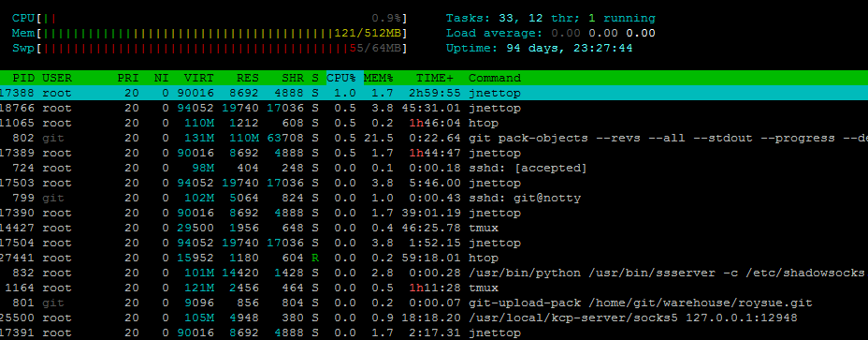Click the CPU% column header
The image size is (868, 340).
[341, 78]
